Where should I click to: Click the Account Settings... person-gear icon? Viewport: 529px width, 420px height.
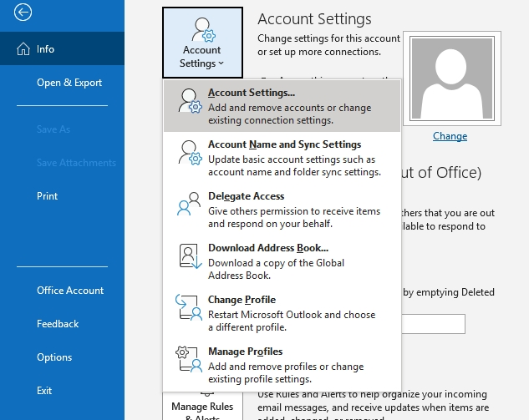pos(190,101)
